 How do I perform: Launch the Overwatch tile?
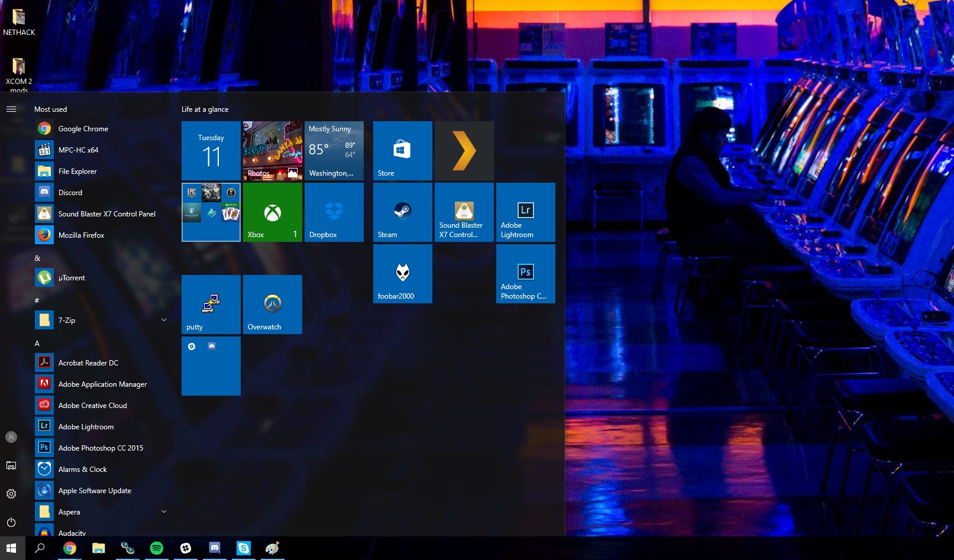tap(273, 305)
